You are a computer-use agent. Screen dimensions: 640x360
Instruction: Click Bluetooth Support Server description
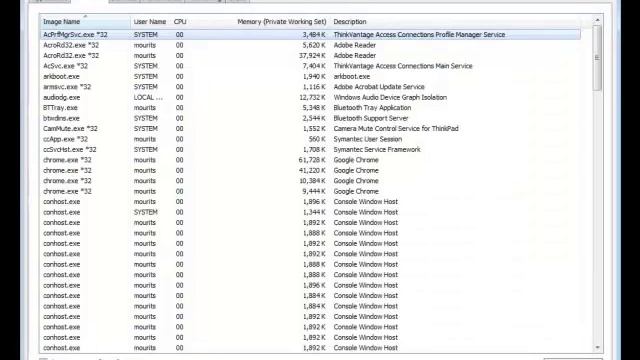371,118
